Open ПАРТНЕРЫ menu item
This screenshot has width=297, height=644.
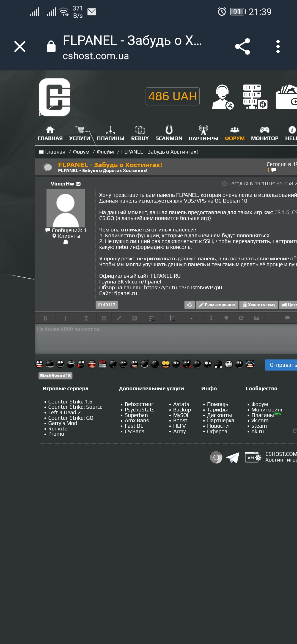[x=204, y=133]
